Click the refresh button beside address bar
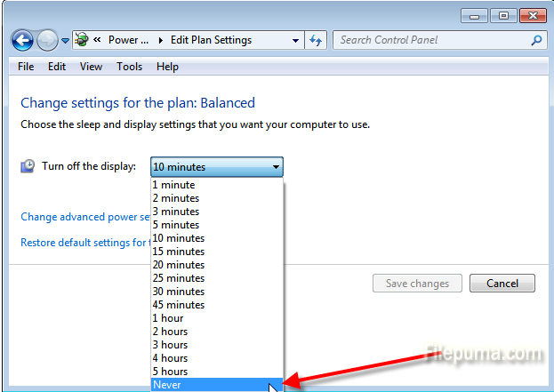The width and height of the screenshot is (554, 392). coord(316,40)
